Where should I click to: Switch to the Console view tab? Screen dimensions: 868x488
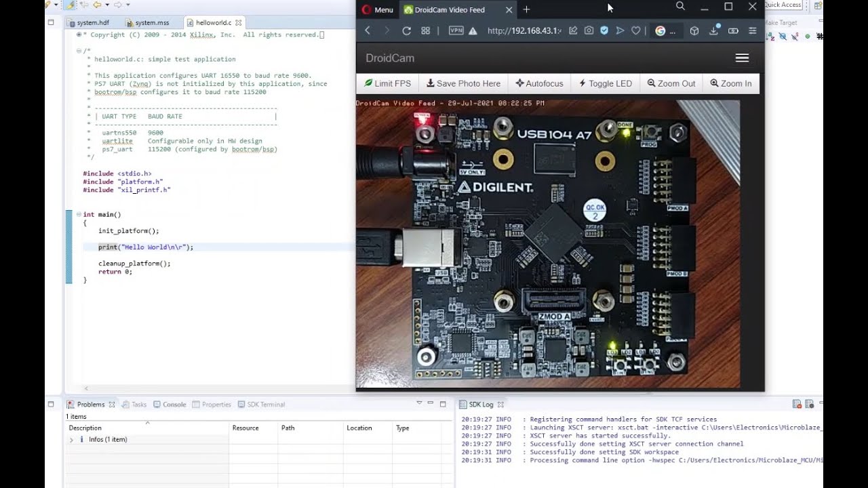(x=170, y=405)
